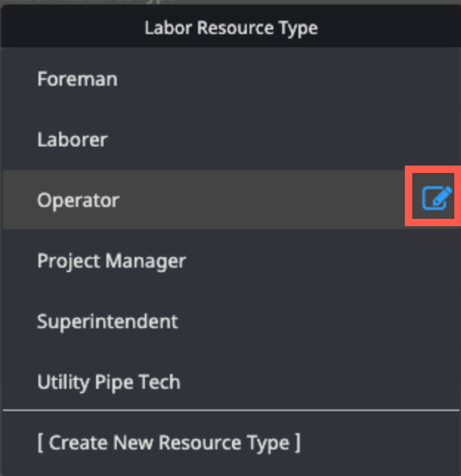Click [ Create New Resource Type ]
Image resolution: width=461 pixels, height=476 pixels.
(x=168, y=442)
